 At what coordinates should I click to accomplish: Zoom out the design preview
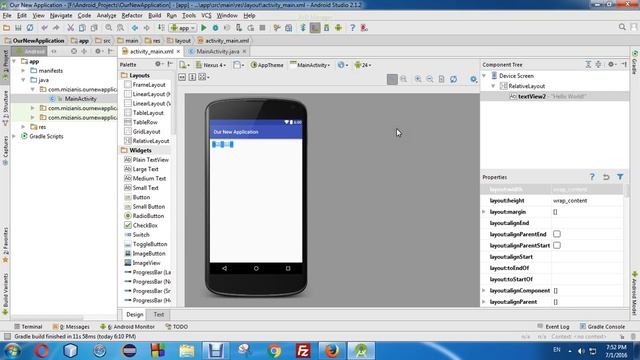[x=430, y=79]
